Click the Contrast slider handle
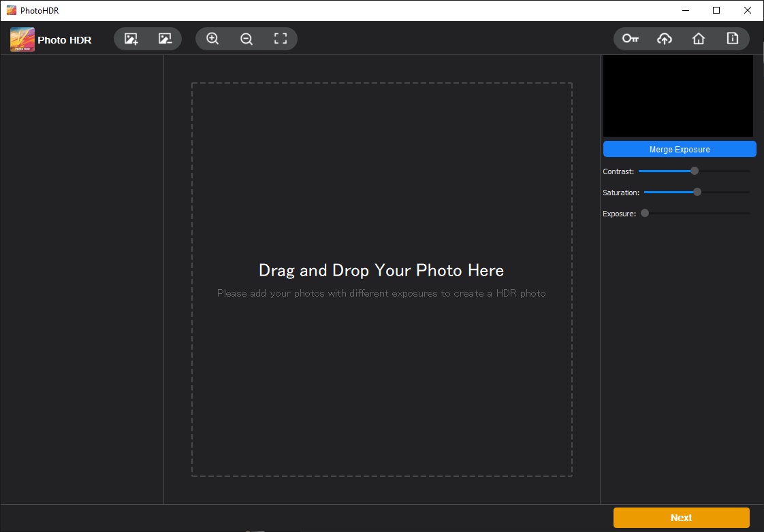 695,171
